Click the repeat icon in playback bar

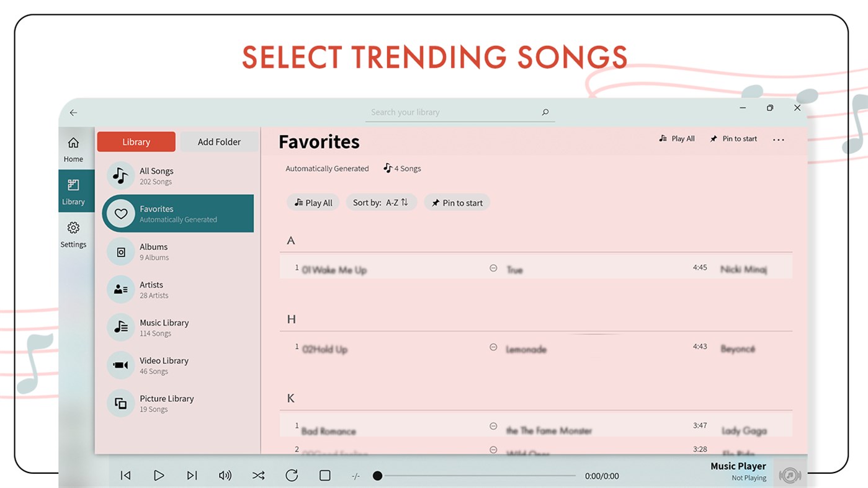291,476
